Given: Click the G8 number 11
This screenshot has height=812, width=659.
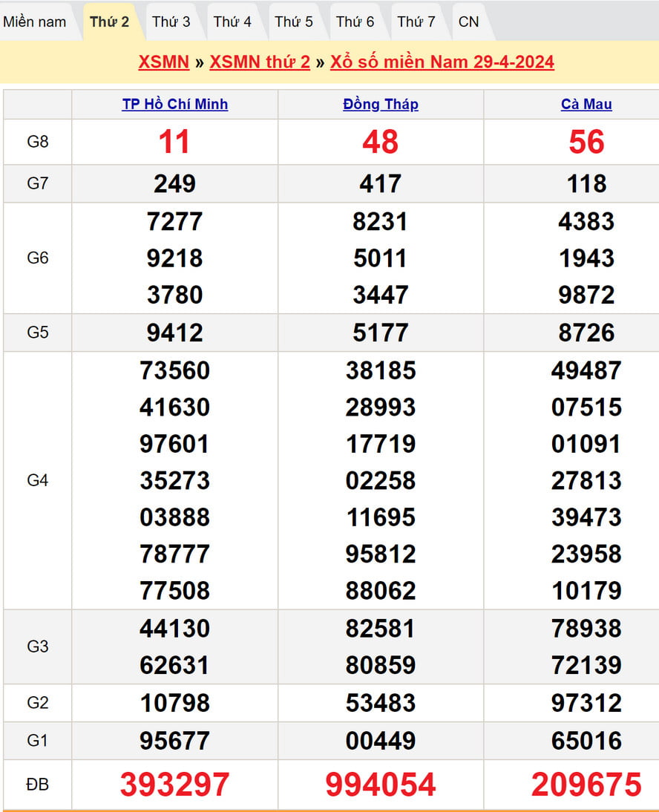Looking at the screenshot, I should pyautogui.click(x=174, y=142).
